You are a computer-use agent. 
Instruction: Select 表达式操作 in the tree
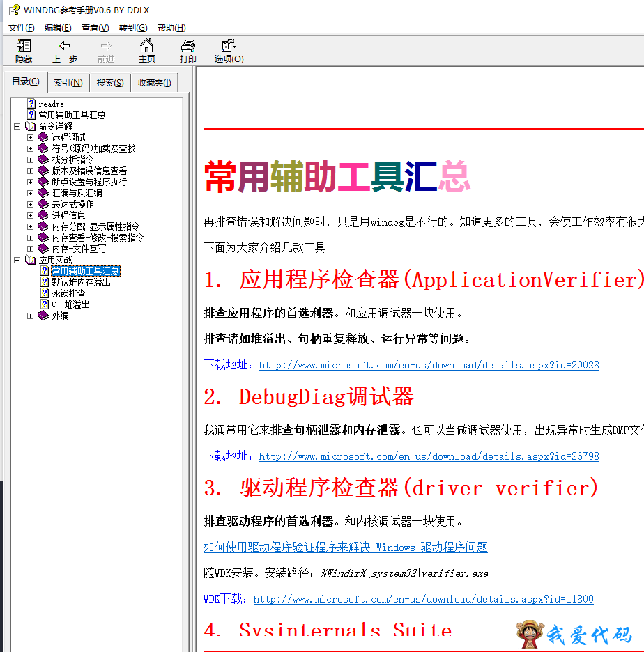tap(72, 204)
